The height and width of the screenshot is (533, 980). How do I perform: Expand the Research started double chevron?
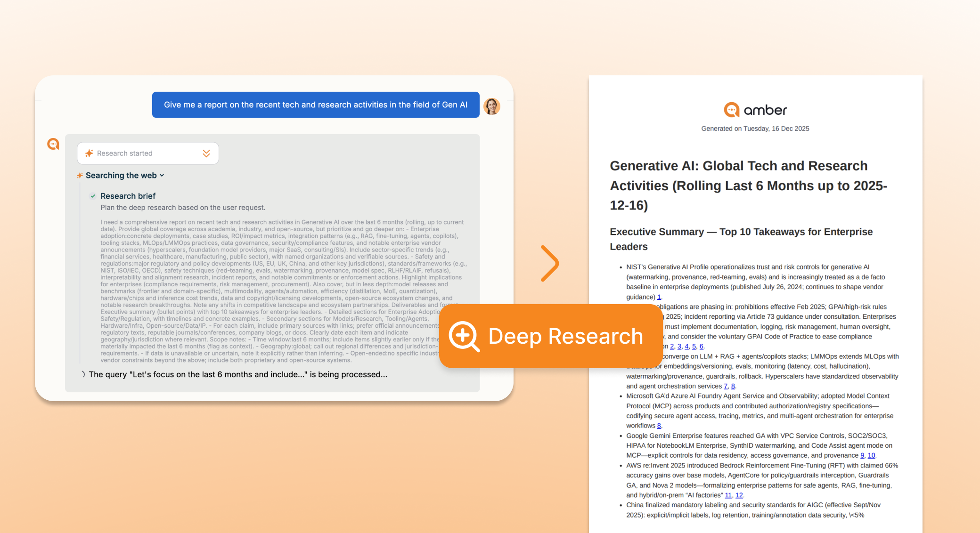tap(206, 153)
